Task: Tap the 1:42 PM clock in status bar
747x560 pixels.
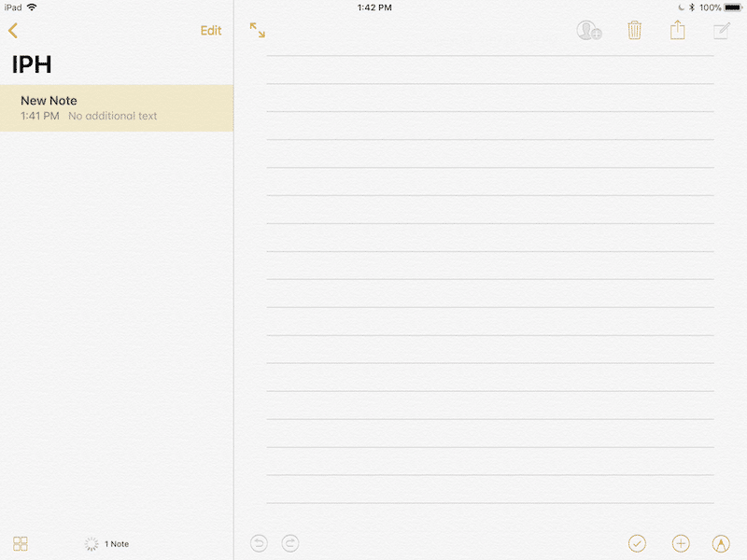Action: [x=373, y=7]
